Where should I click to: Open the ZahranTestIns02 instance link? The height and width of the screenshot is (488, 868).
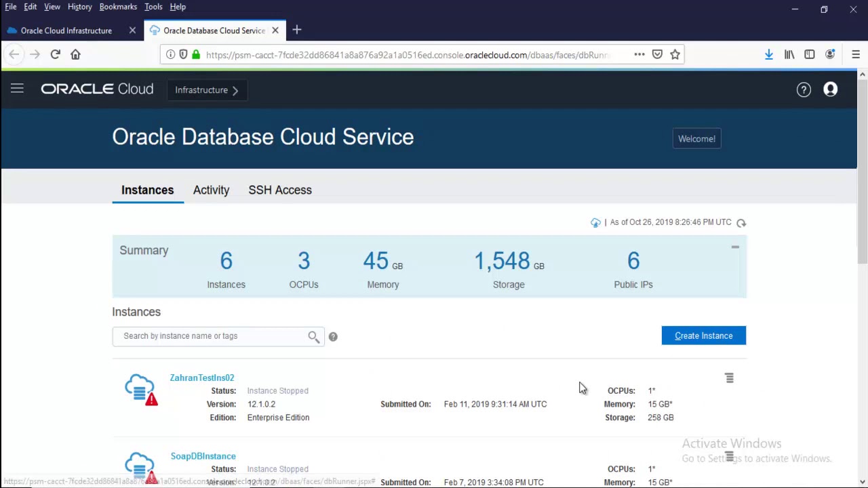pyautogui.click(x=202, y=378)
